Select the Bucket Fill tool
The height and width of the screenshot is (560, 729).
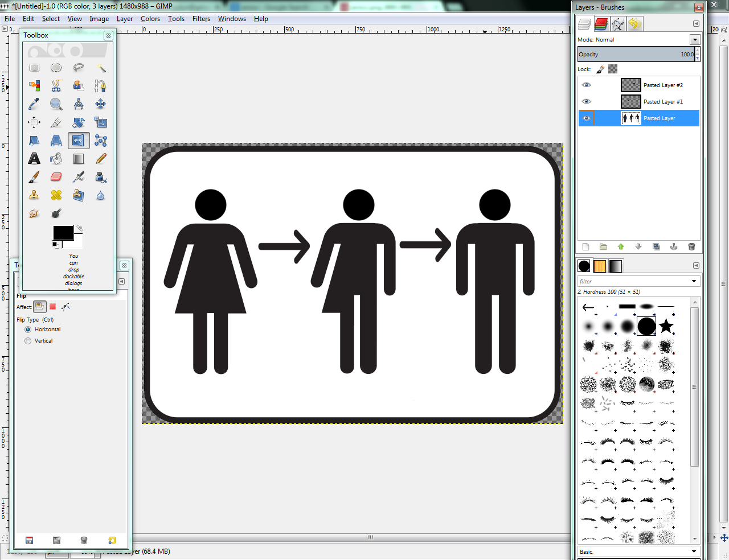(56, 159)
